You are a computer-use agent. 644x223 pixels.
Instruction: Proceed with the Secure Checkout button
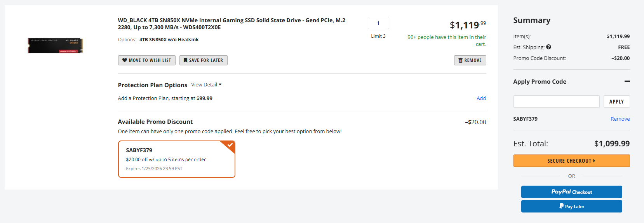tap(571, 161)
